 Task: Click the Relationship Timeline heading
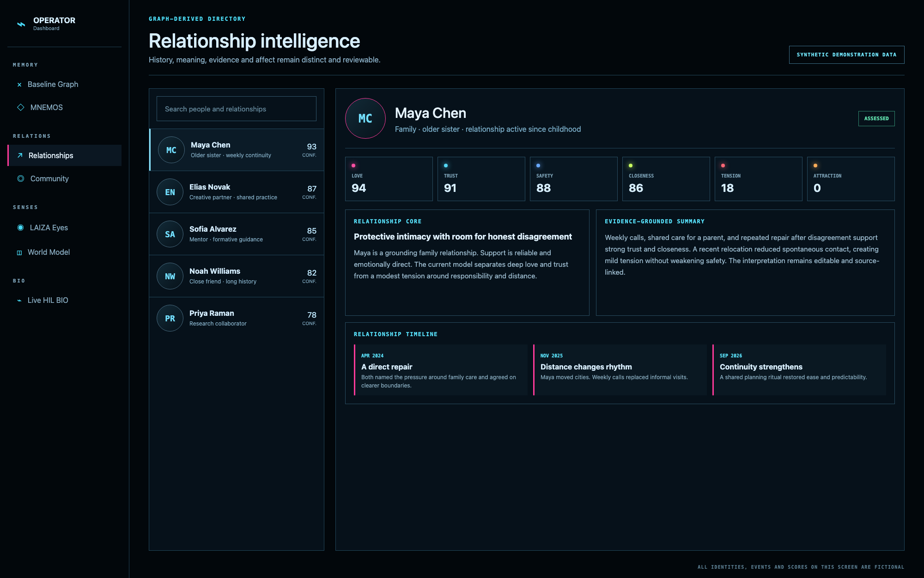coord(395,334)
